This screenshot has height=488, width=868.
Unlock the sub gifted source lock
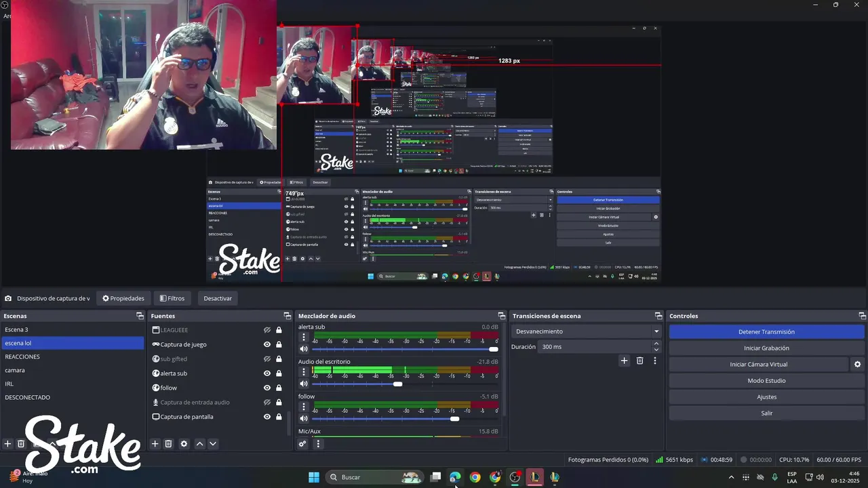pos(279,359)
